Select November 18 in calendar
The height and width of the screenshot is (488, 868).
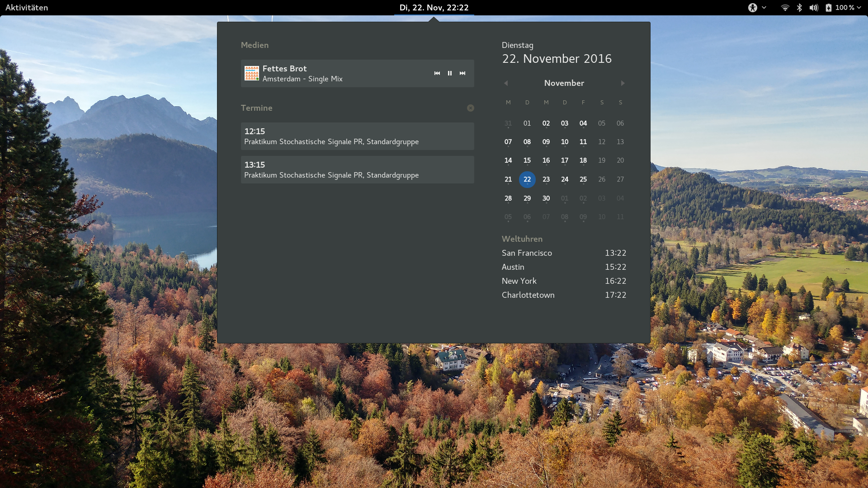click(x=583, y=160)
